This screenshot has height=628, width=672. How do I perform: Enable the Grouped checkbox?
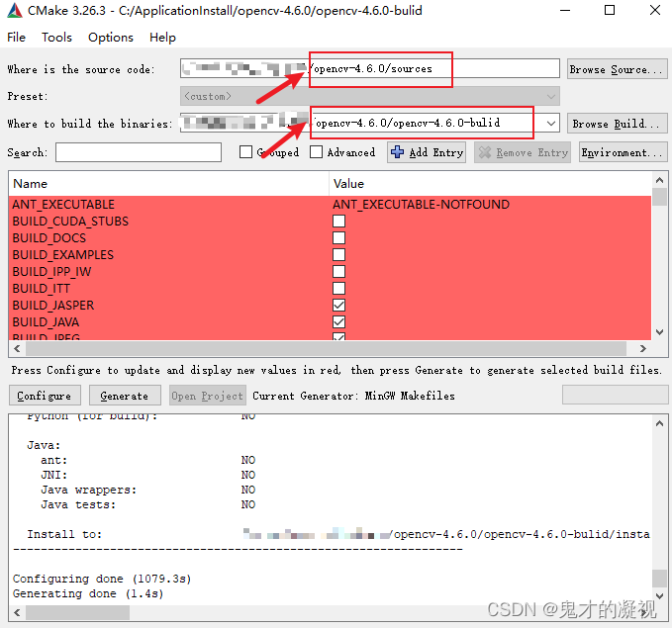point(245,151)
